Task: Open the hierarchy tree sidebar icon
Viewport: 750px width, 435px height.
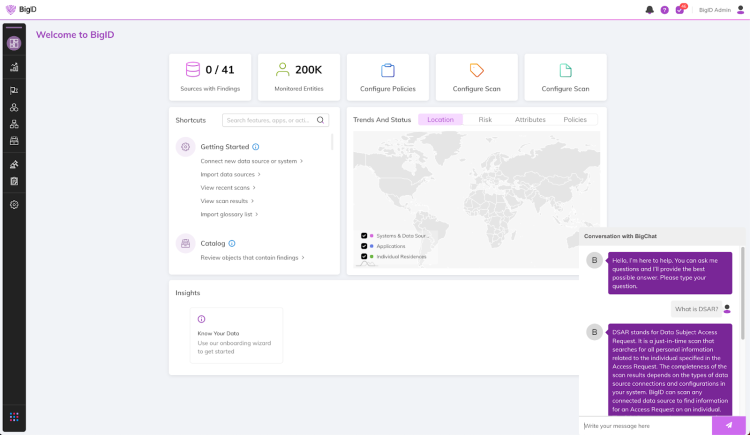Action: (14, 124)
